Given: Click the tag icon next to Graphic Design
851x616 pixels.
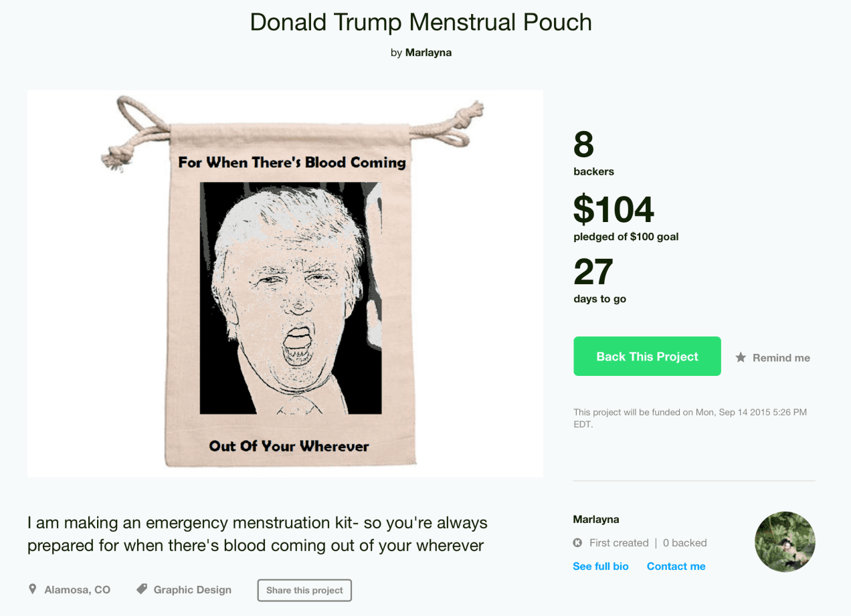Looking at the screenshot, I should click(140, 589).
